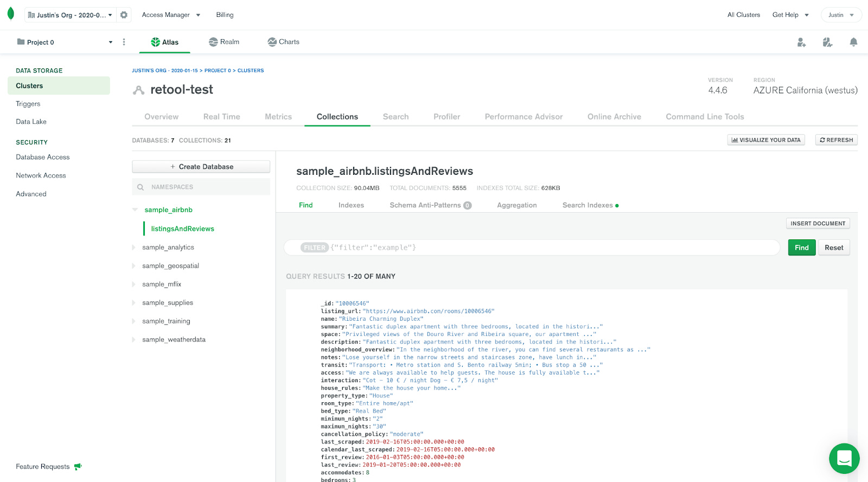Open the cluster Search tab

395,117
